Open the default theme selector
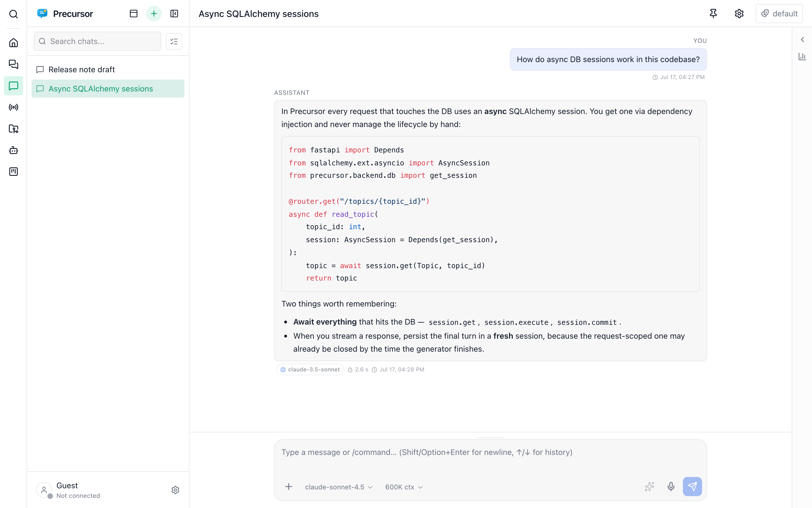Screen dimensions: 812x508 point(779,14)
